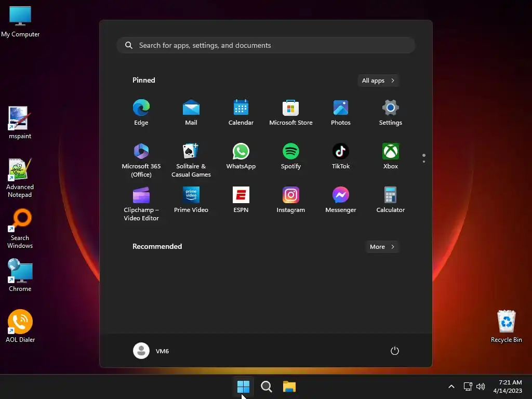Open Microsoft 365 (Office)
This screenshot has width=532, height=399.
[141, 160]
